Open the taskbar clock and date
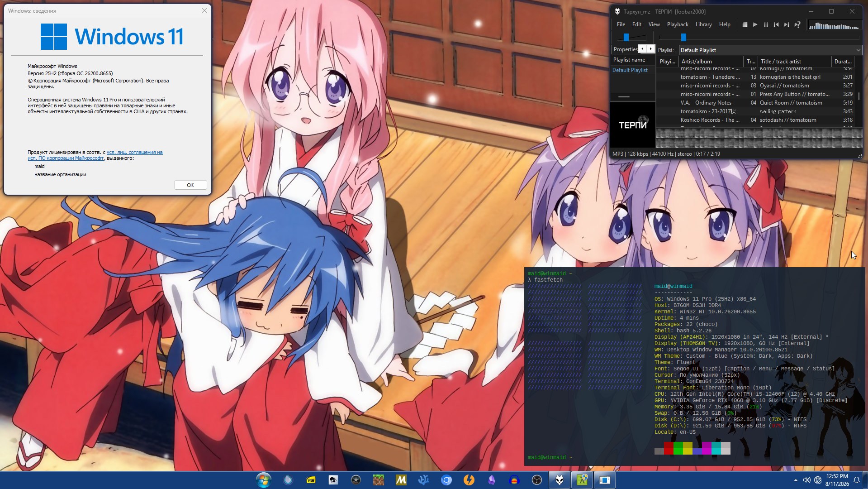Viewport: 868px width, 489px height. (837, 480)
